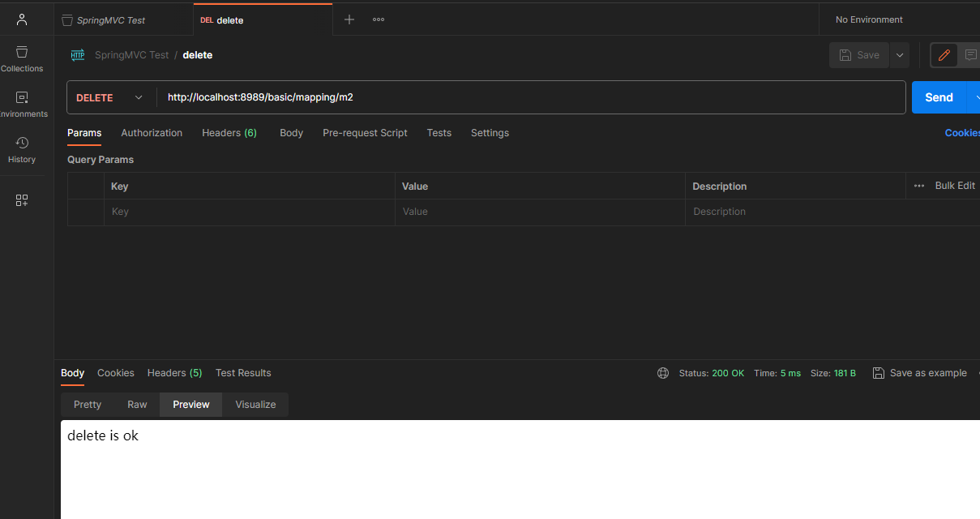The image size is (980, 519).
Task: Click the empty Value input cell
Action: point(540,212)
